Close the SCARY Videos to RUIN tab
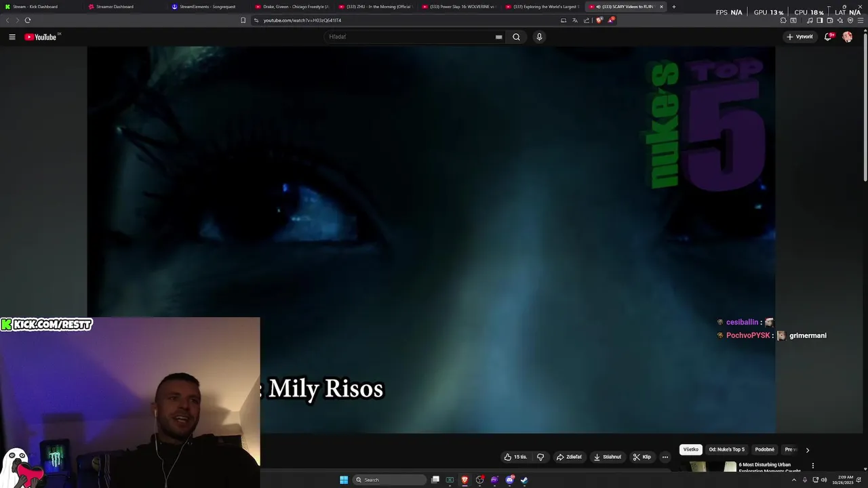868x488 pixels. [662, 7]
